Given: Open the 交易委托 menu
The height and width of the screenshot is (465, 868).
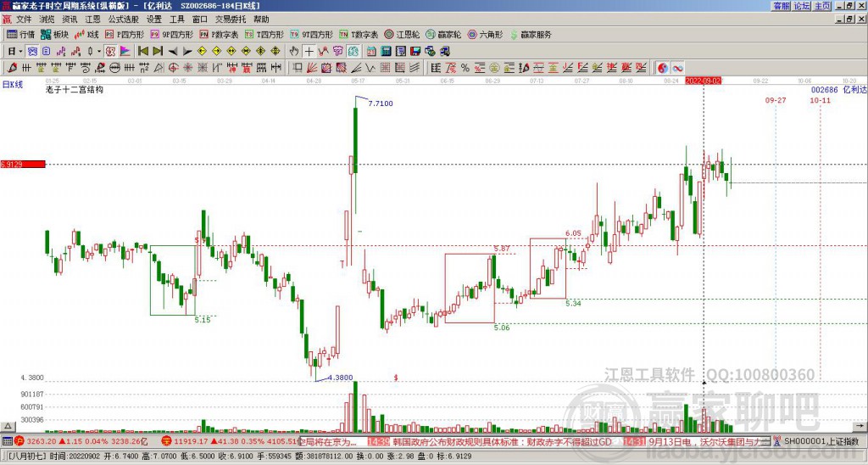Looking at the screenshot, I should point(231,20).
